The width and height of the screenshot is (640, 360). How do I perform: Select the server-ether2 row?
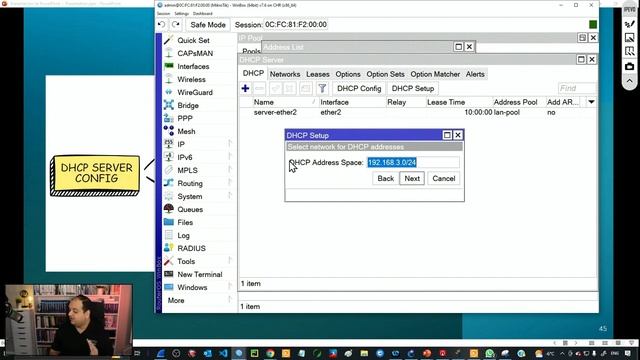(x=418, y=112)
